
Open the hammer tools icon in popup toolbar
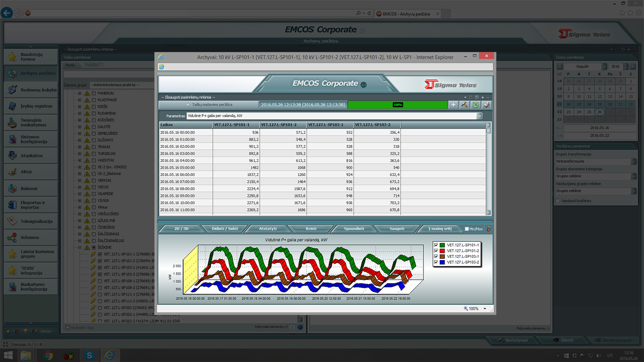click(x=464, y=105)
